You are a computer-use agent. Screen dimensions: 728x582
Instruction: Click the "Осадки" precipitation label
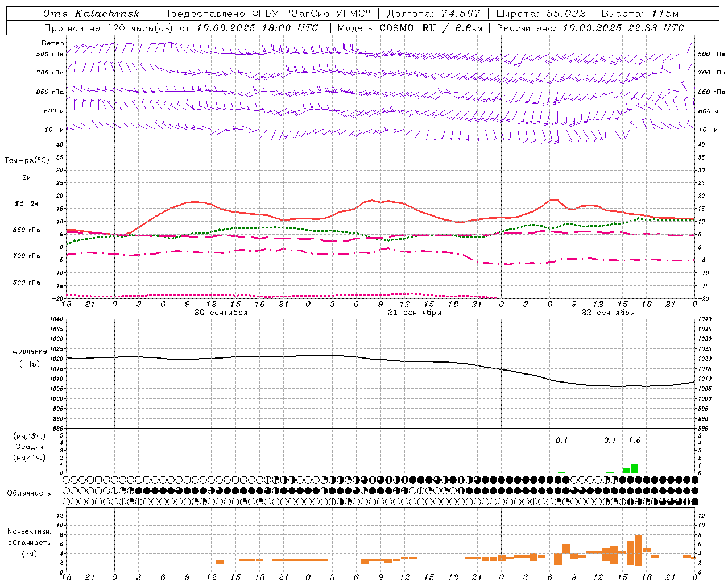pos(30,447)
